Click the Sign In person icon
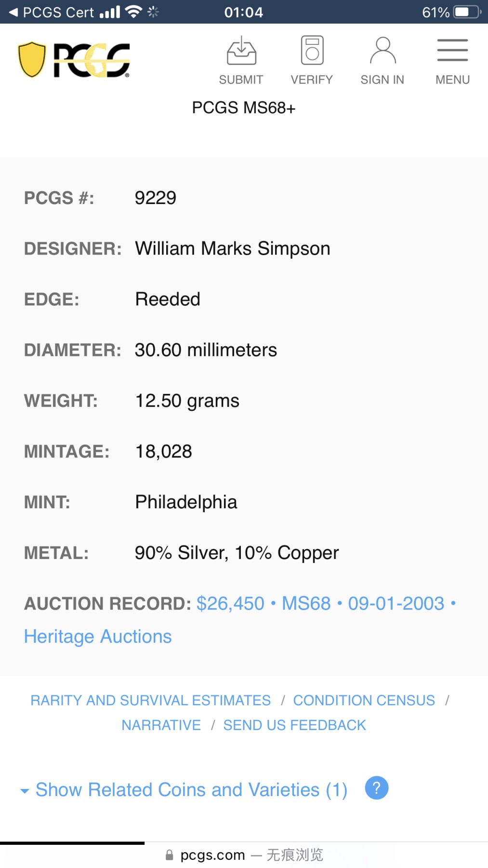The image size is (488, 868). [382, 51]
